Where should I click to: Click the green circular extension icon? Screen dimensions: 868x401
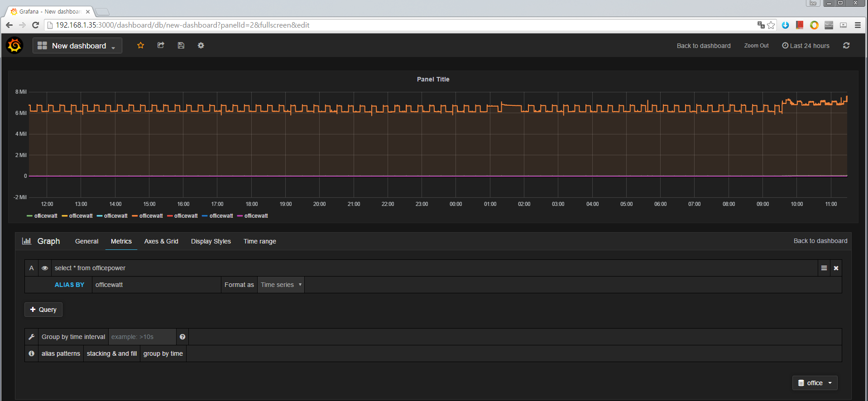(814, 25)
